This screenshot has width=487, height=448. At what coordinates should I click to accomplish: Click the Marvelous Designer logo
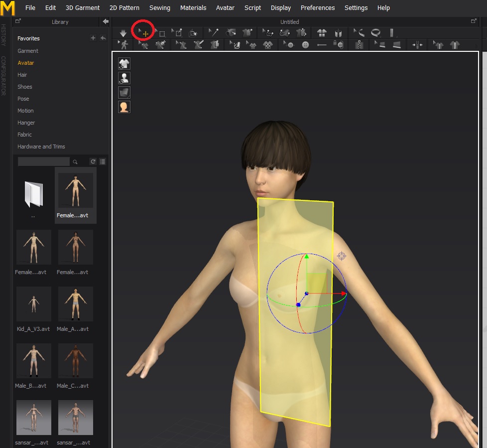(8, 8)
